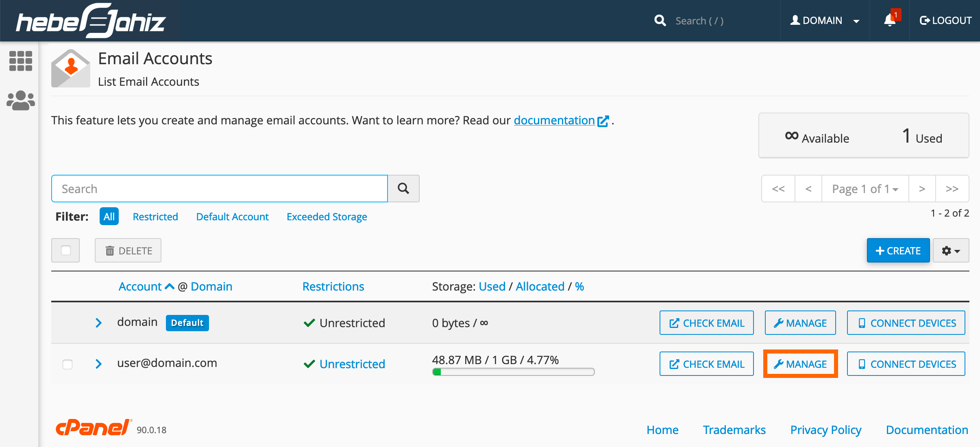Screen dimensions: 980x447
Task: Open the footer Trademarks link
Action: pos(734,430)
